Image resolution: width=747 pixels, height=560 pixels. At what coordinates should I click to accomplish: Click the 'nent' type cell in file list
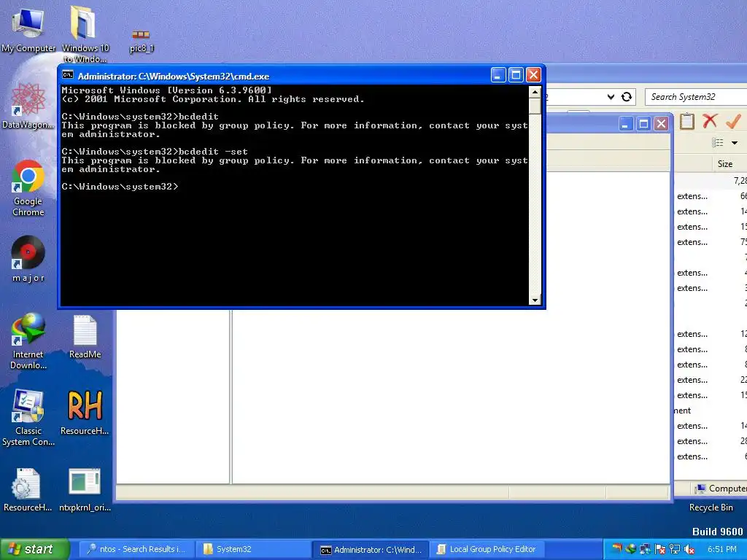682,411
